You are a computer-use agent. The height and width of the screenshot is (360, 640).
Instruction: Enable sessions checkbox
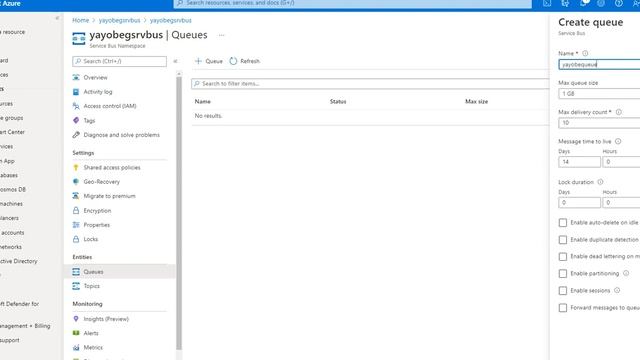(563, 291)
